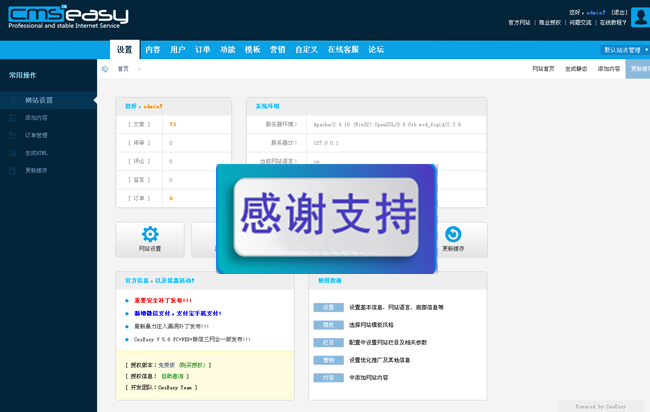Open the 新增微信支付 blue news link
650x412 pixels.
pyautogui.click(x=177, y=314)
